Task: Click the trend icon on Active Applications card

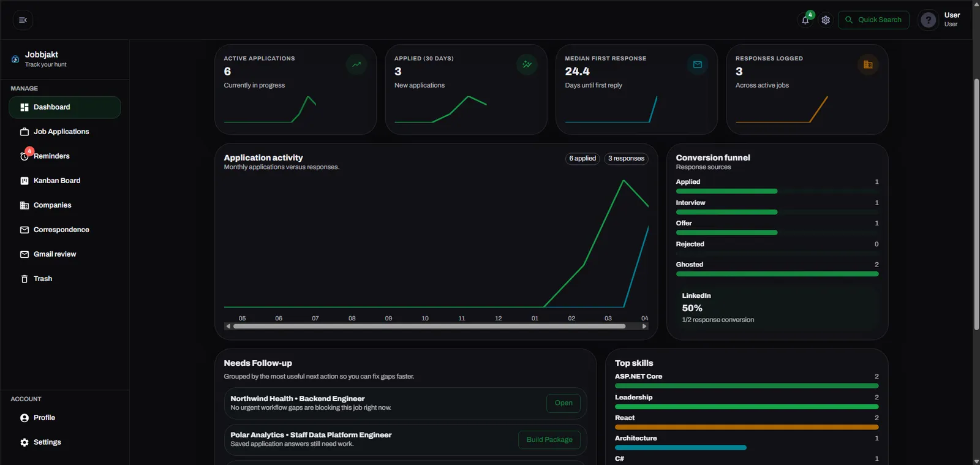Action: (x=356, y=64)
